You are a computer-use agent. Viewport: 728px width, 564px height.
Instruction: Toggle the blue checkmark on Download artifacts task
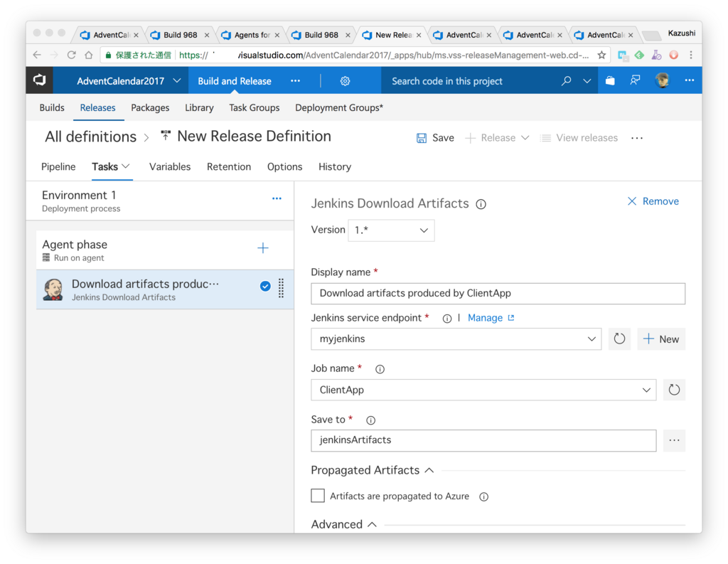[265, 286]
